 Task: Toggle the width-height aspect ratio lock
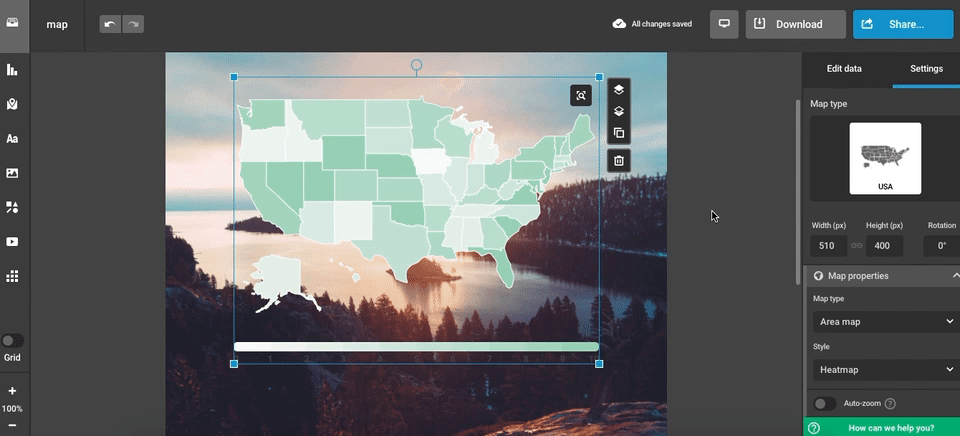pos(856,246)
